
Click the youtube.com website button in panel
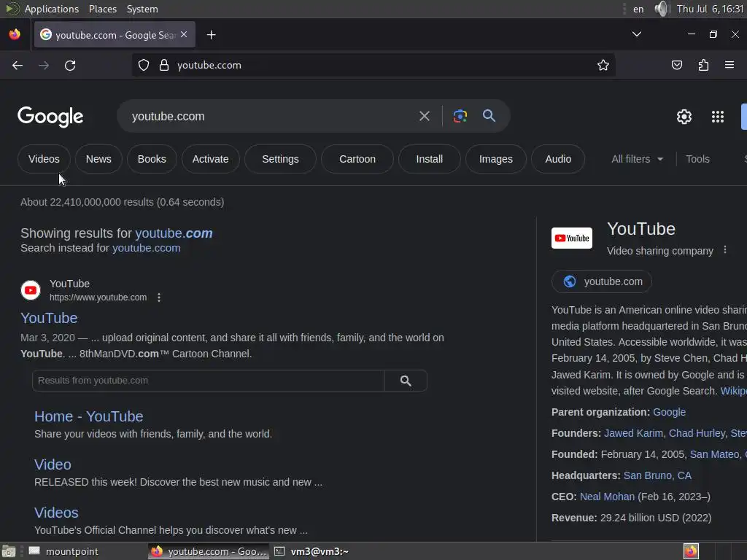[x=601, y=281]
